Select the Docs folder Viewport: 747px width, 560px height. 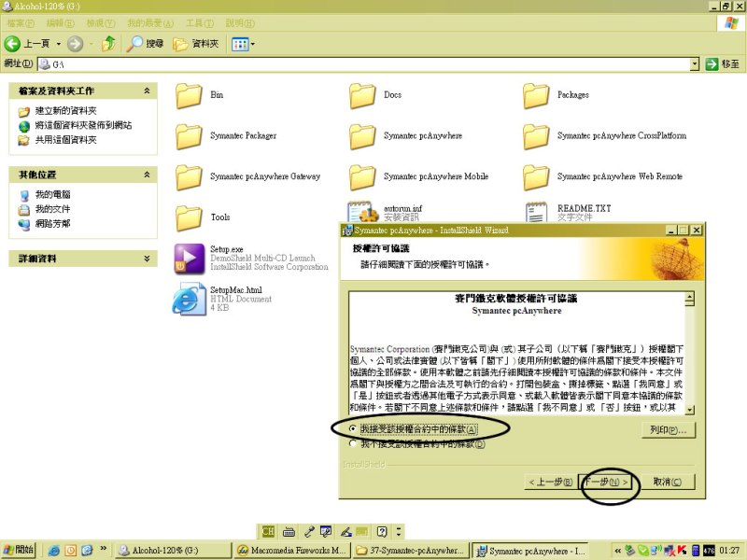click(376, 95)
